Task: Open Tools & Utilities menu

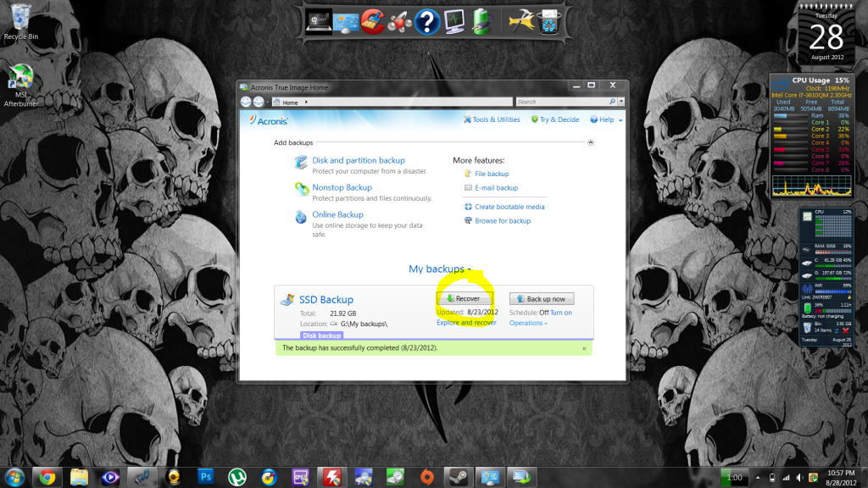Action: [x=492, y=119]
